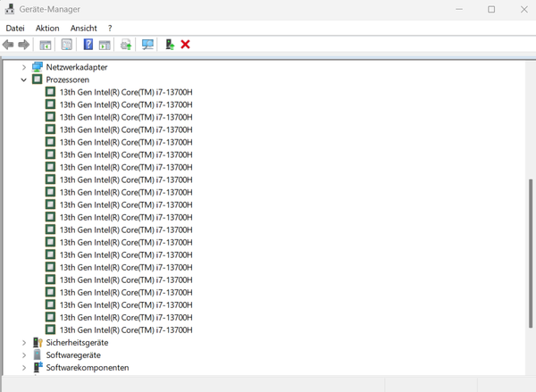Click the Softwaregeräte category icon
Viewport: 536px width, 392px height.
point(38,354)
